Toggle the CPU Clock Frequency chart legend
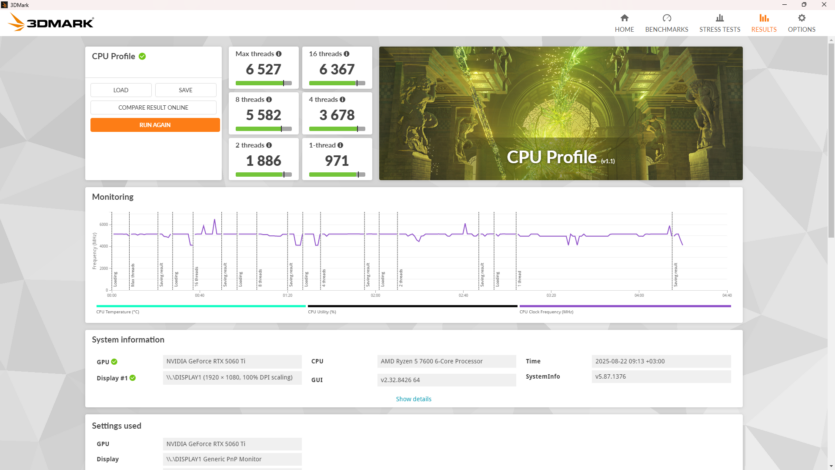835x470 pixels. [625, 309]
